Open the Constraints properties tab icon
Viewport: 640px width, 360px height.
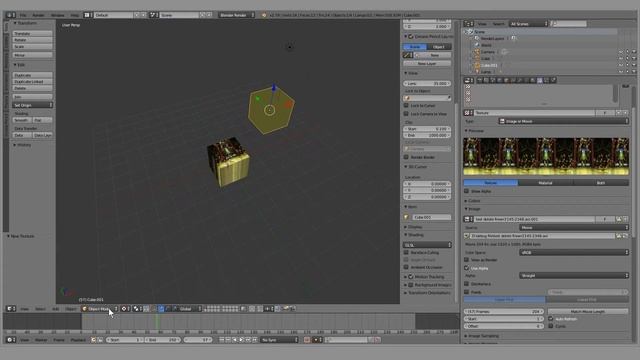(x=513, y=80)
